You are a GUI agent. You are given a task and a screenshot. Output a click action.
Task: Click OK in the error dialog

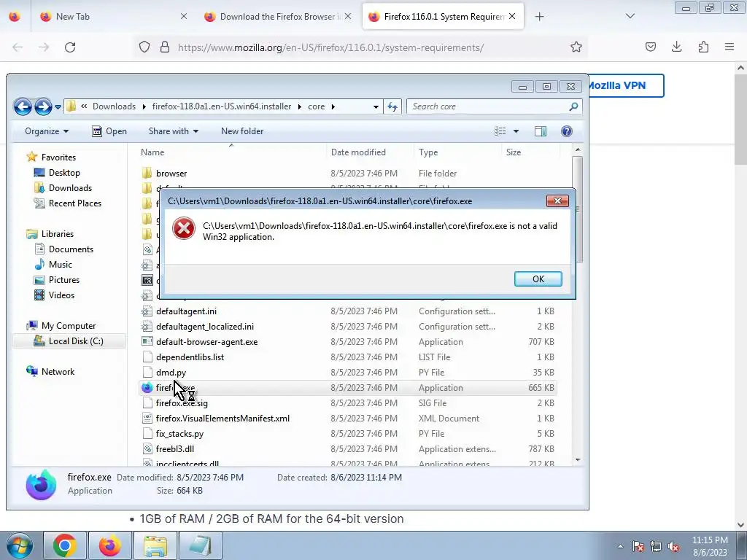(538, 279)
